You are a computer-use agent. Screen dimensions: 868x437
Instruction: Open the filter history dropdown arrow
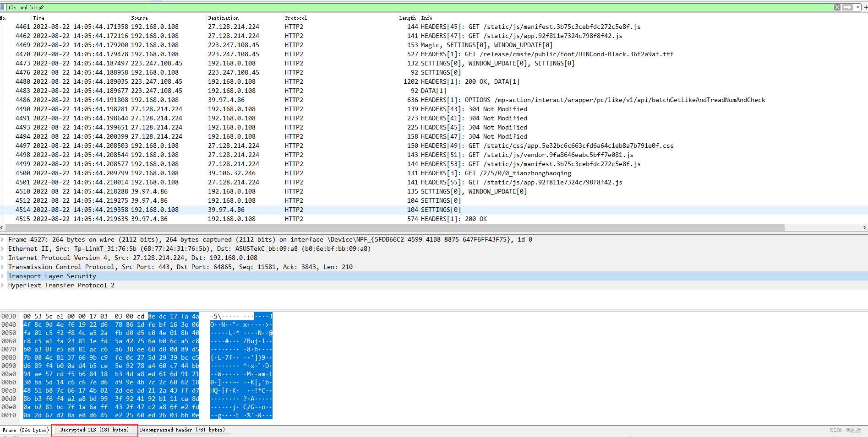[857, 7]
